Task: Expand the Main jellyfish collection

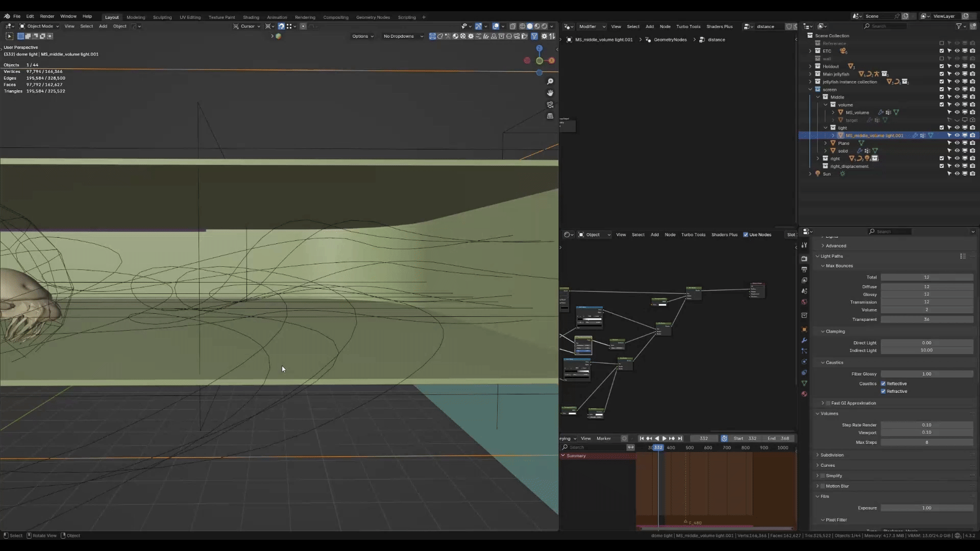Action: (810, 74)
